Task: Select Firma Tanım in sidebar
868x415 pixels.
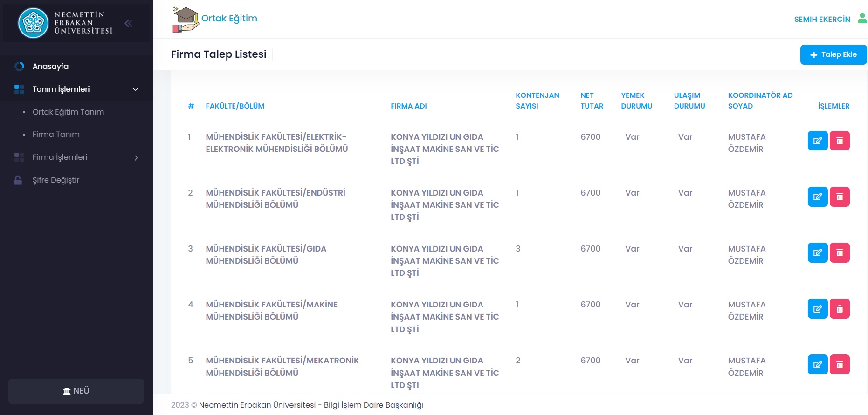Action: coord(56,134)
